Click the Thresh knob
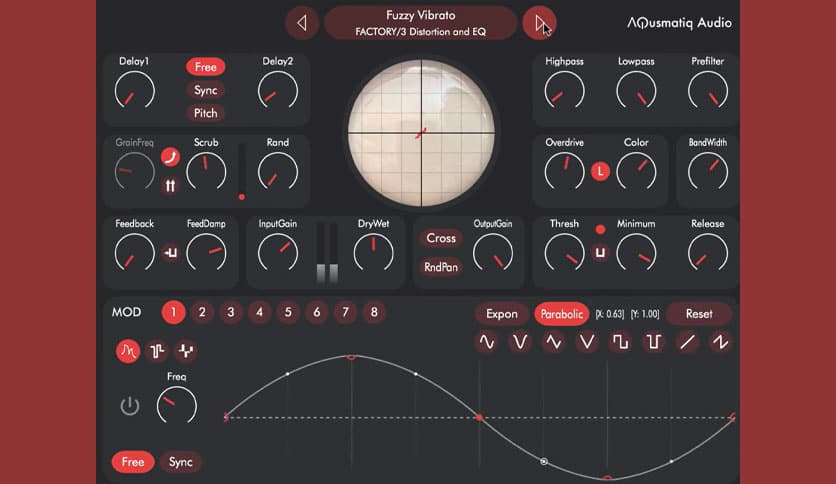Screen dimensions: 836x484 564,253
